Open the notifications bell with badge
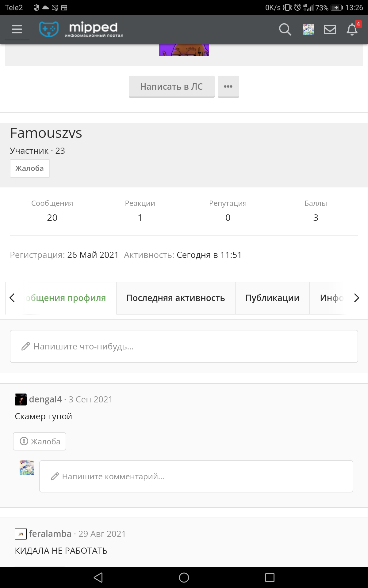Image resolution: width=368 pixels, height=588 pixels. tap(353, 29)
